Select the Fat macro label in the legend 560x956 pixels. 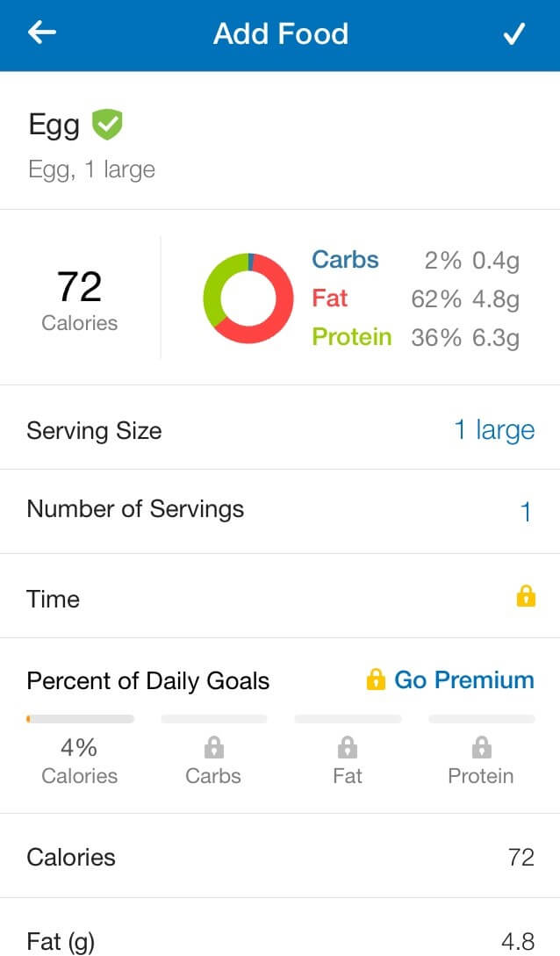pos(330,298)
